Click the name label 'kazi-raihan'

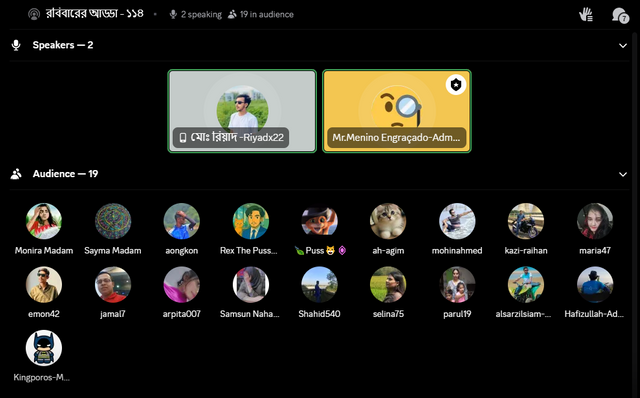[526, 251]
